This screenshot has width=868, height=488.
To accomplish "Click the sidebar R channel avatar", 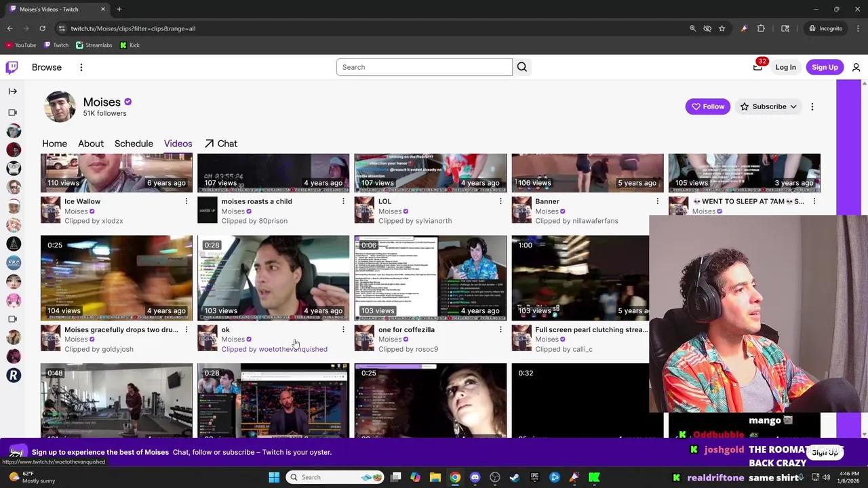I will [14, 375].
